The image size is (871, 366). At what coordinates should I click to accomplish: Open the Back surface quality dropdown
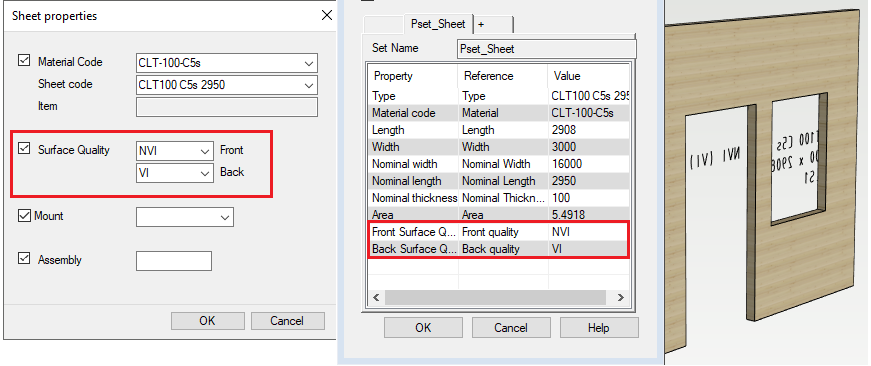pyautogui.click(x=174, y=172)
